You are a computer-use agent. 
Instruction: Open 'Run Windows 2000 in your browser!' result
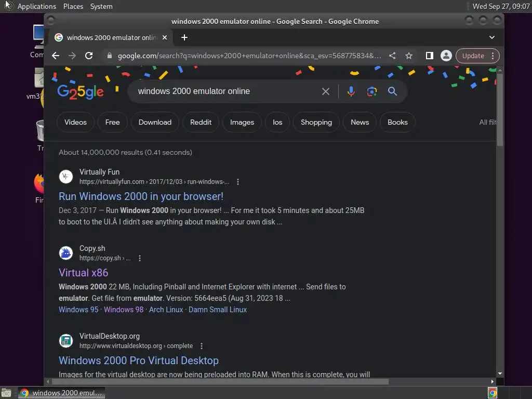coord(141,196)
